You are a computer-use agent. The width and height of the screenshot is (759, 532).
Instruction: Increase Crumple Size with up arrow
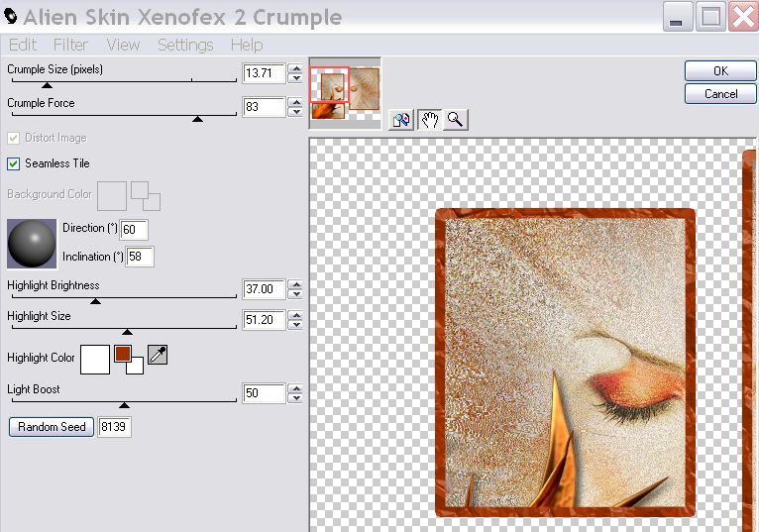click(295, 68)
